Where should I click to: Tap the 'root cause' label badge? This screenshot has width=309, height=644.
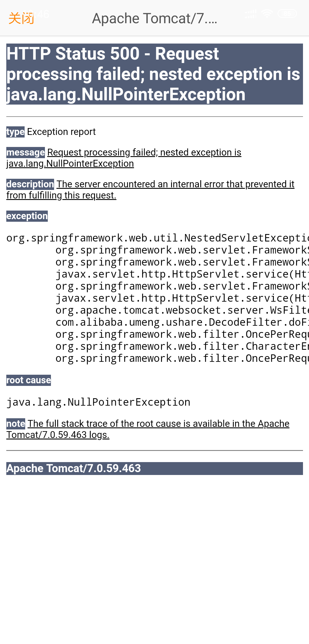[x=28, y=380]
